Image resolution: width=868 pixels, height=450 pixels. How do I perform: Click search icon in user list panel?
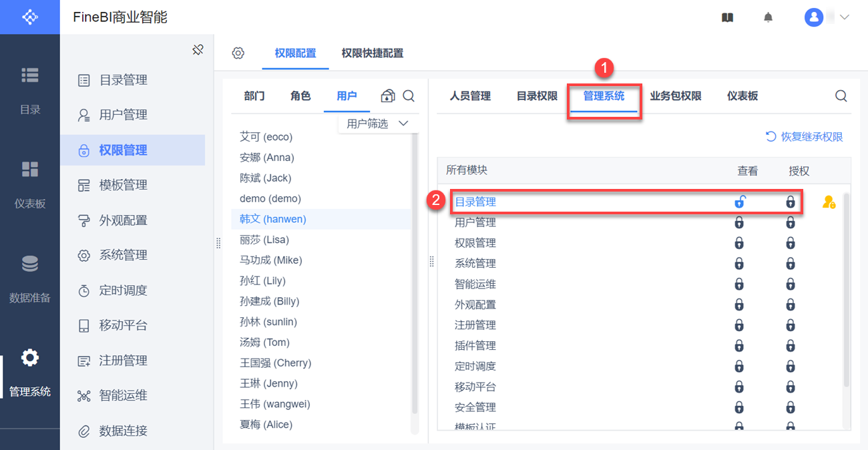[409, 96]
